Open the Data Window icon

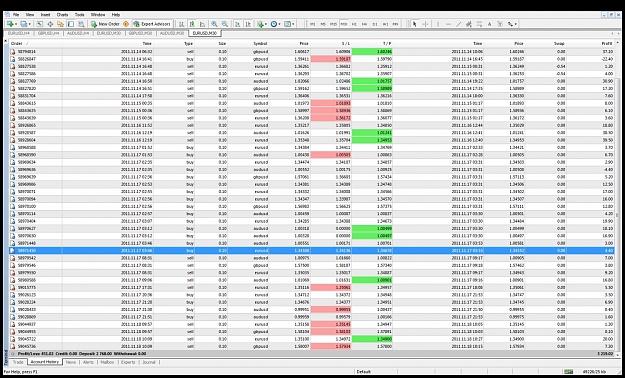[50, 24]
